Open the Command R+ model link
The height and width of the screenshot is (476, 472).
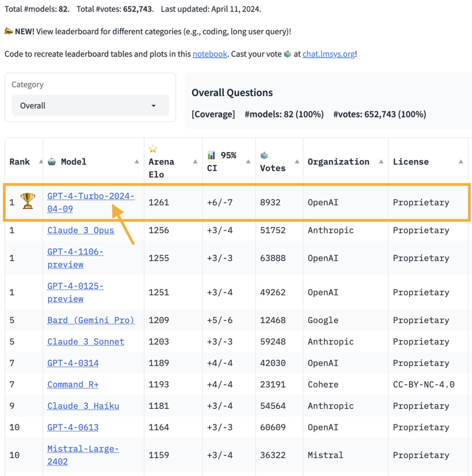tap(72, 385)
